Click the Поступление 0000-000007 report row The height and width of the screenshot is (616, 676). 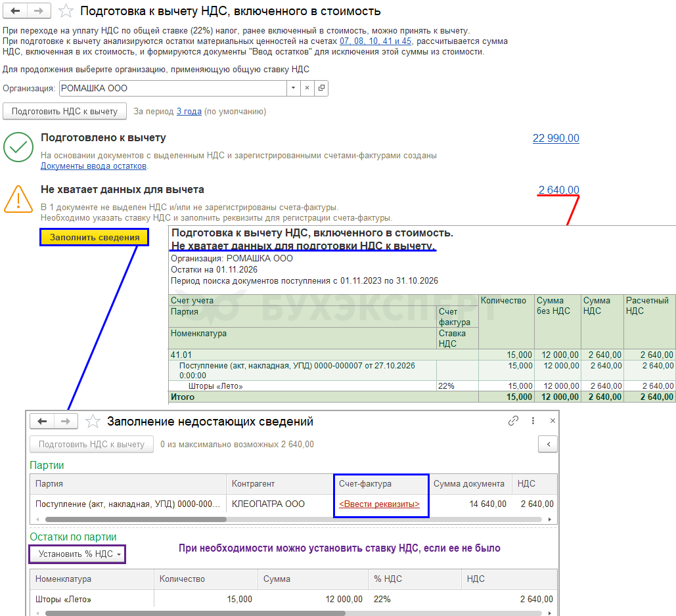[422, 370]
